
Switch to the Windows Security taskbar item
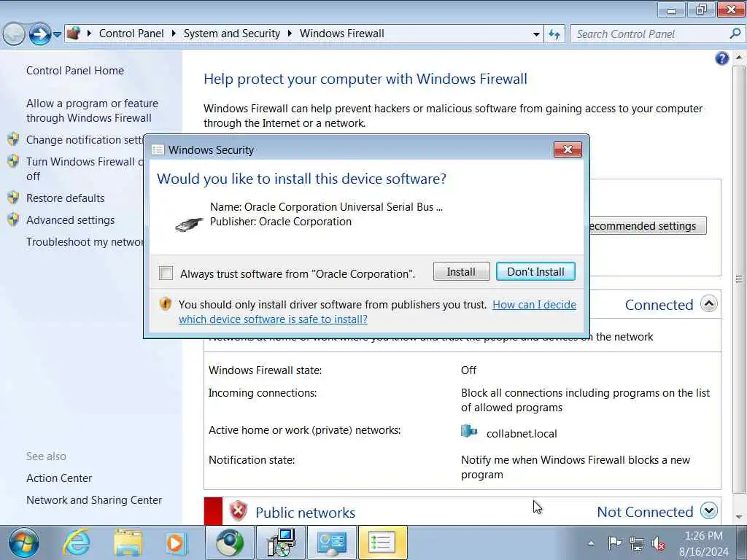pos(382,542)
